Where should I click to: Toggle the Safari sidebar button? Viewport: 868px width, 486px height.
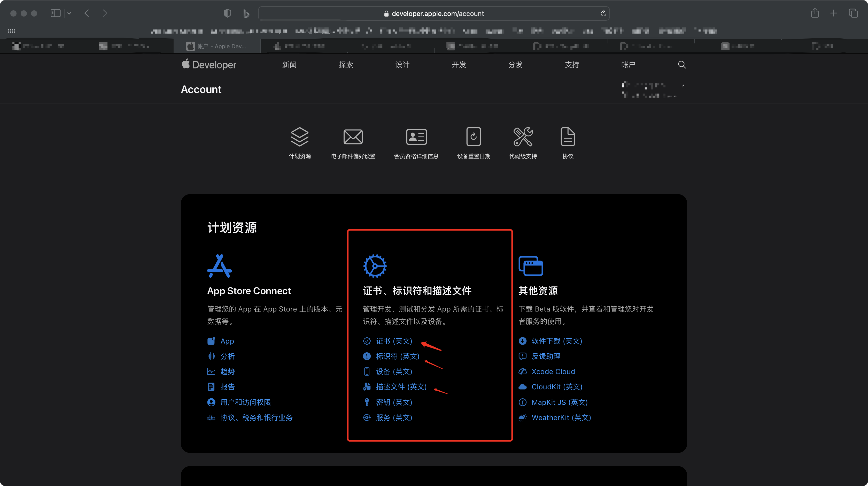click(55, 13)
